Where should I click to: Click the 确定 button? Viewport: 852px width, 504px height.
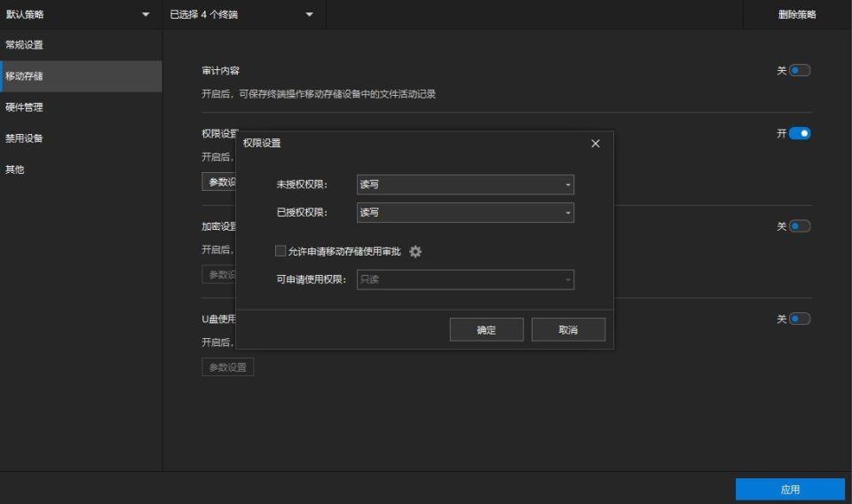coord(486,330)
